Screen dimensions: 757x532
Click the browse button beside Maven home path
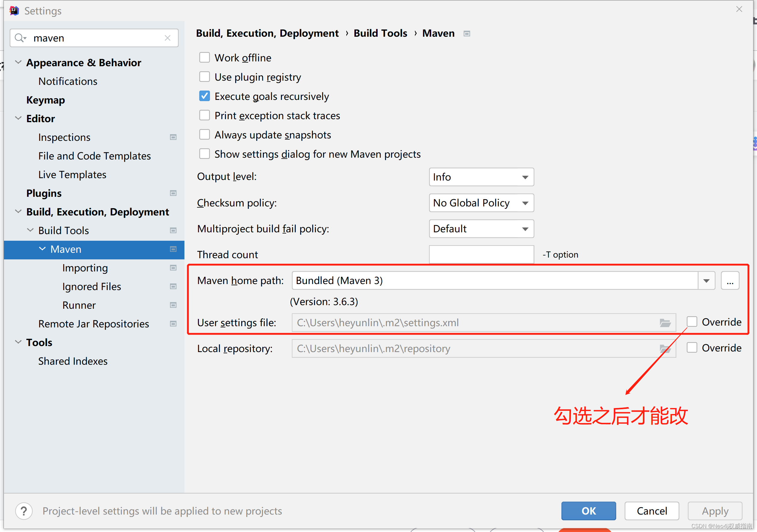[730, 281]
